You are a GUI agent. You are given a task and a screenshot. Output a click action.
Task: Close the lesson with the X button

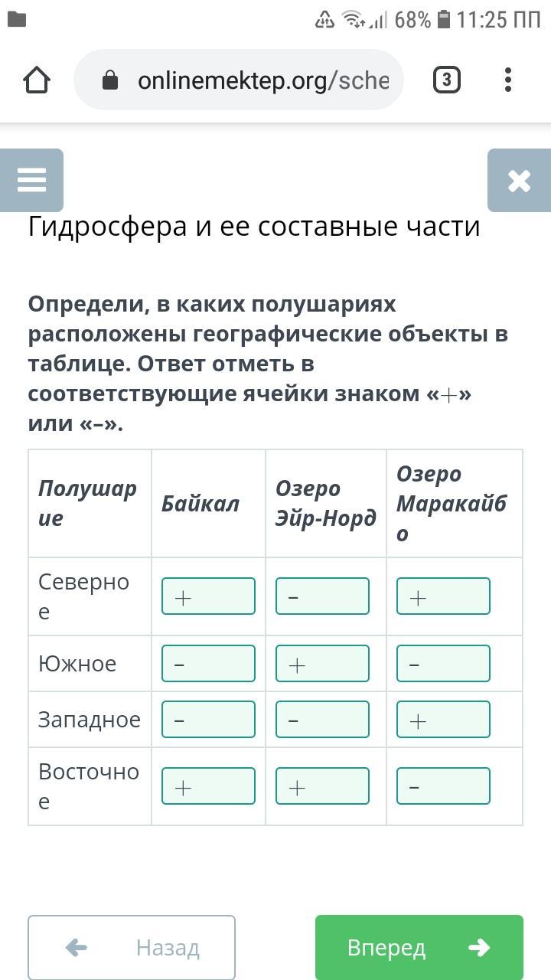pos(519,181)
